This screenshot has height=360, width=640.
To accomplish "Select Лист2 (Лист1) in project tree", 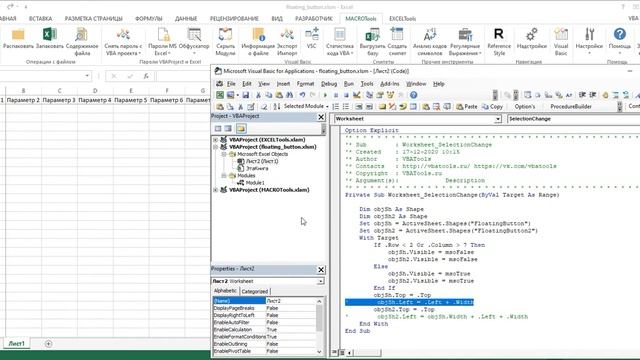I will pyautogui.click(x=262, y=161).
